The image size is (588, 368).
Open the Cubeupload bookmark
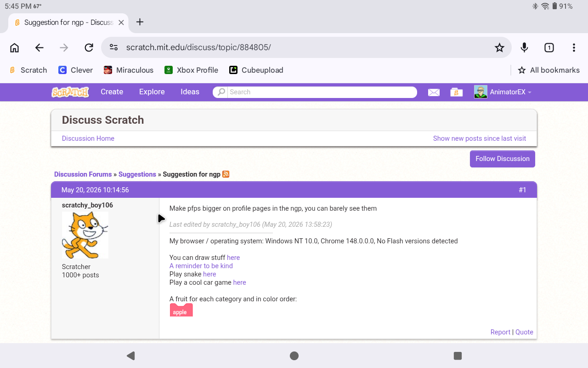click(256, 70)
